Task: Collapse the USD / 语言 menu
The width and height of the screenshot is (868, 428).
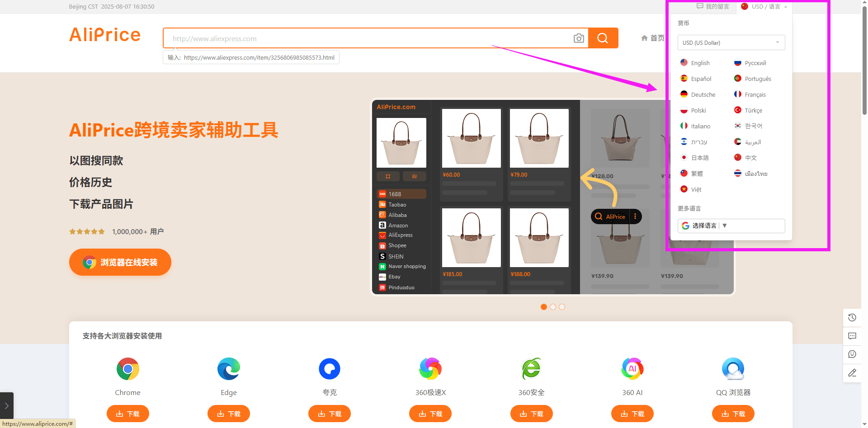Action: point(764,6)
